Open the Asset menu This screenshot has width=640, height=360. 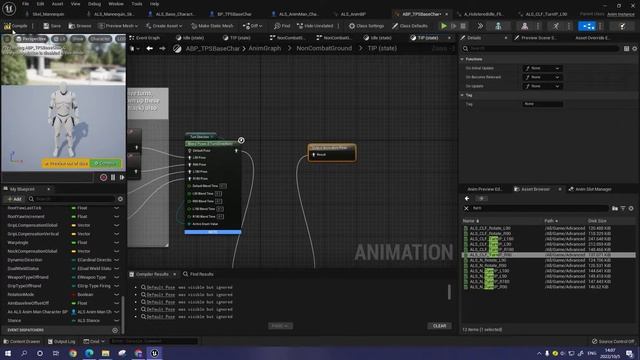click(x=57, y=4)
